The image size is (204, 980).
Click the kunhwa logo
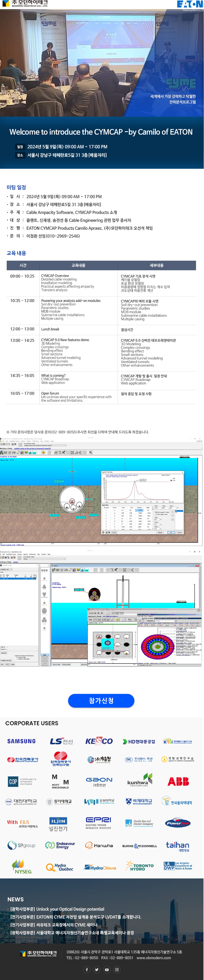(x=139, y=781)
